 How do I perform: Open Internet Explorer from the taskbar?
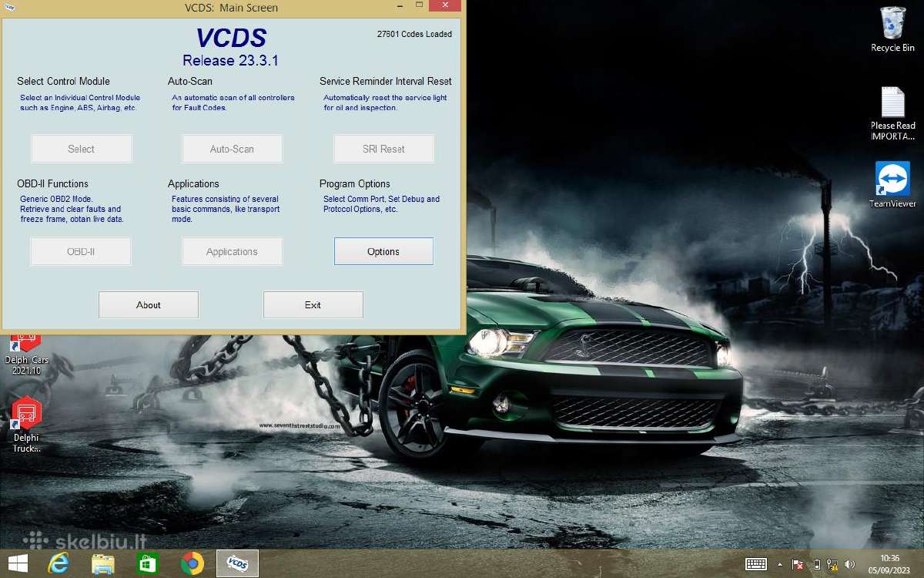point(59,563)
